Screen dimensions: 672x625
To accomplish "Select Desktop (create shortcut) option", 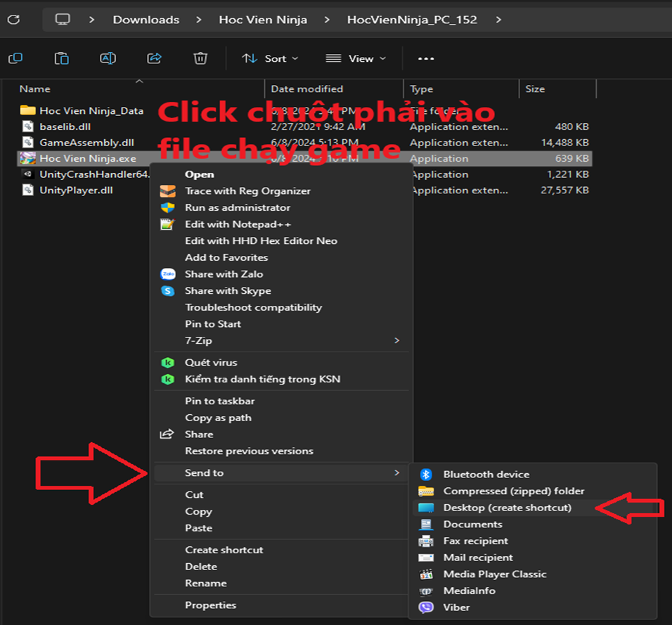I will 507,508.
